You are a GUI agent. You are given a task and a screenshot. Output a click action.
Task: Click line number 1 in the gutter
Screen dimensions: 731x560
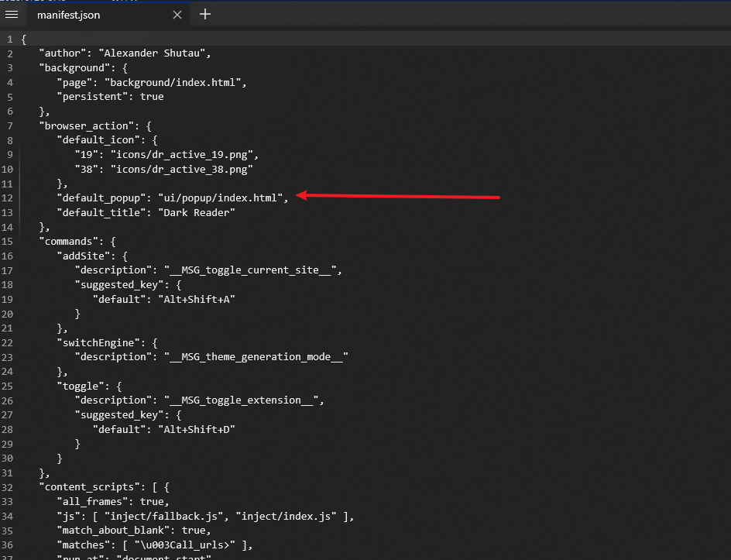(10, 38)
